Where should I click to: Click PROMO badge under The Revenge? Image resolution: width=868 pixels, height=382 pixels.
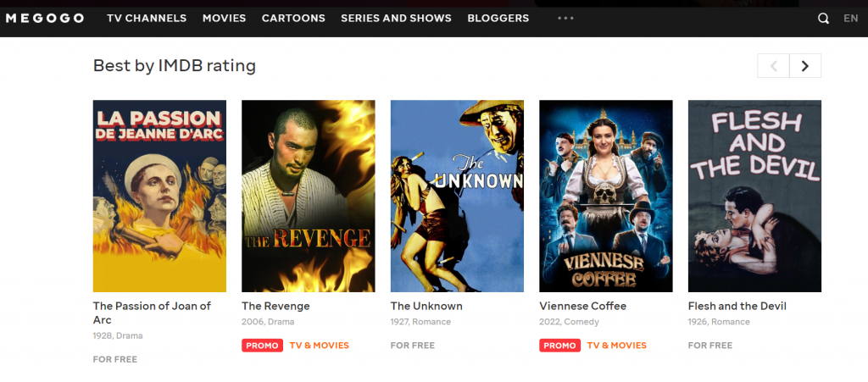263,346
